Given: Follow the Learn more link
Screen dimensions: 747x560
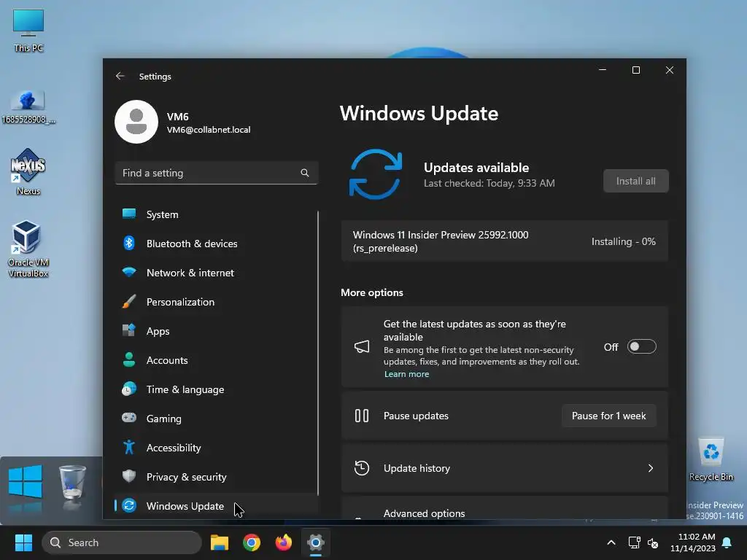Looking at the screenshot, I should click(406, 374).
